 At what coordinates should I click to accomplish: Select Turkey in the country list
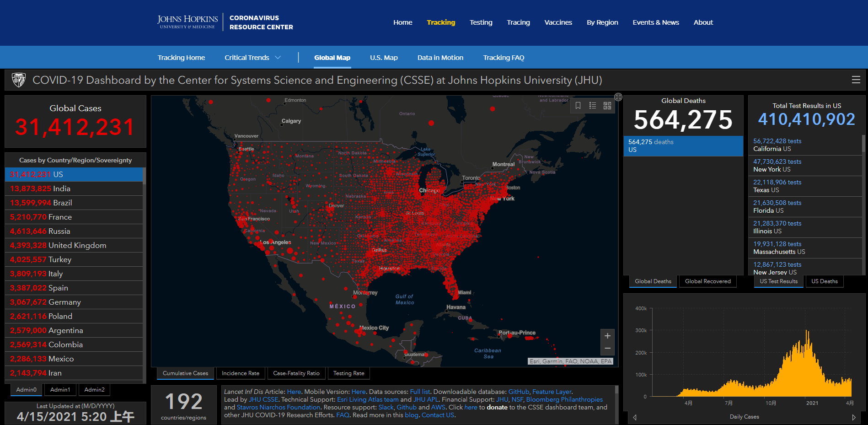click(74, 259)
